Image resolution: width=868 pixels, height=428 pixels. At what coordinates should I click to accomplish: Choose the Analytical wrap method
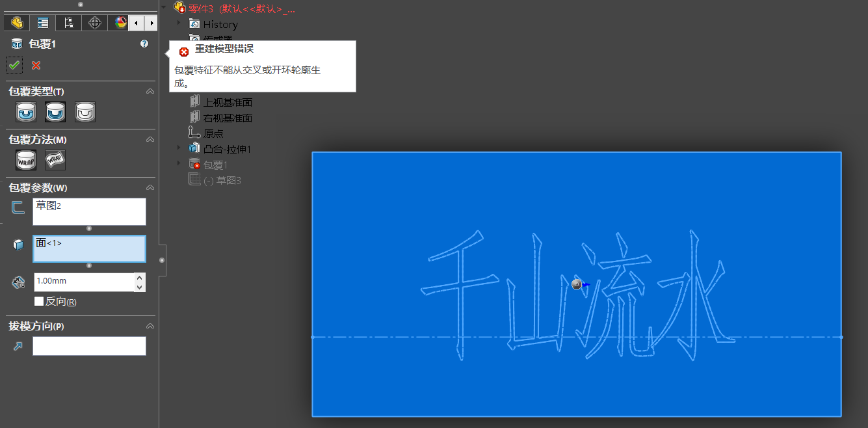pyautogui.click(x=26, y=160)
